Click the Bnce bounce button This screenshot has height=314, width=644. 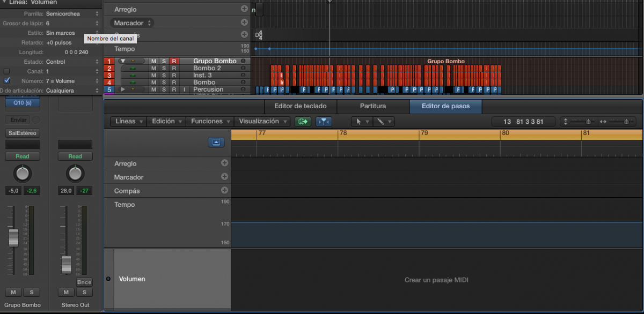pos(84,282)
